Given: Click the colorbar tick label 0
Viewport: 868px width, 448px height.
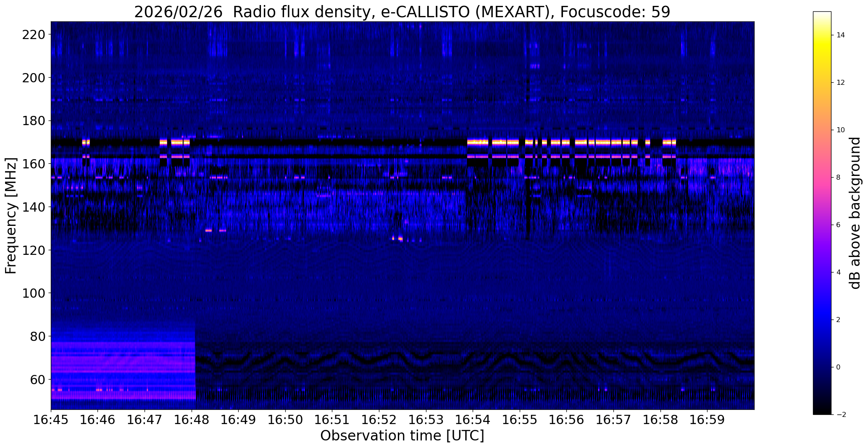Looking at the screenshot, I should (839, 367).
